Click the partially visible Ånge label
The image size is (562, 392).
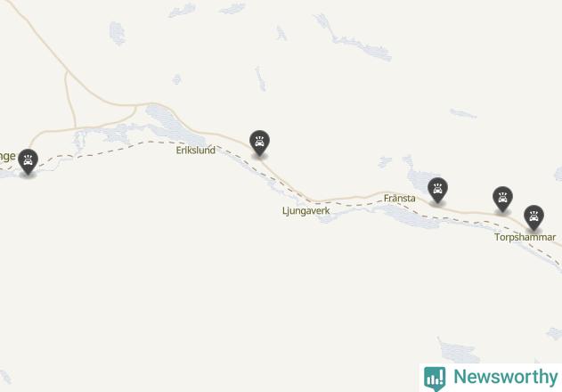coord(7,157)
